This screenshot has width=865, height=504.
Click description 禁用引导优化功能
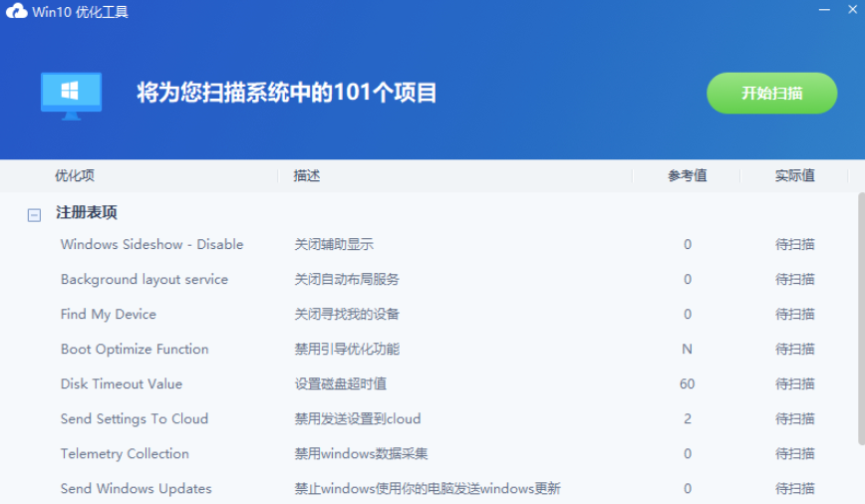point(347,349)
